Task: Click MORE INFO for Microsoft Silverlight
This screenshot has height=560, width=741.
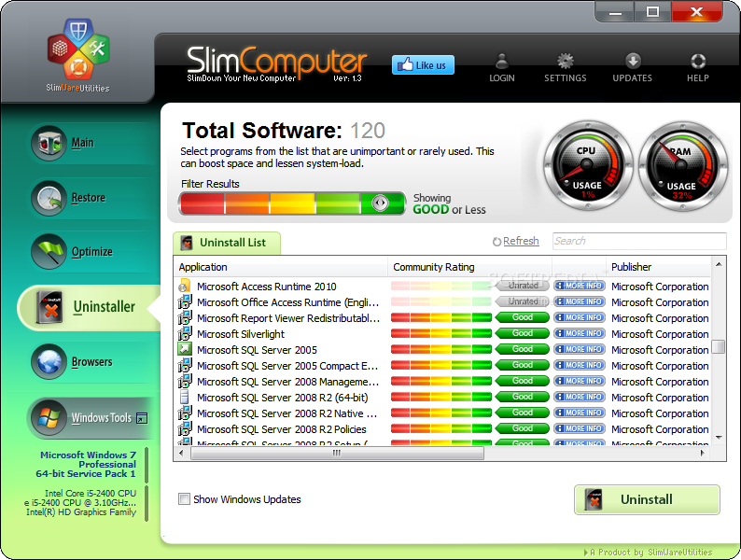Action: point(580,333)
